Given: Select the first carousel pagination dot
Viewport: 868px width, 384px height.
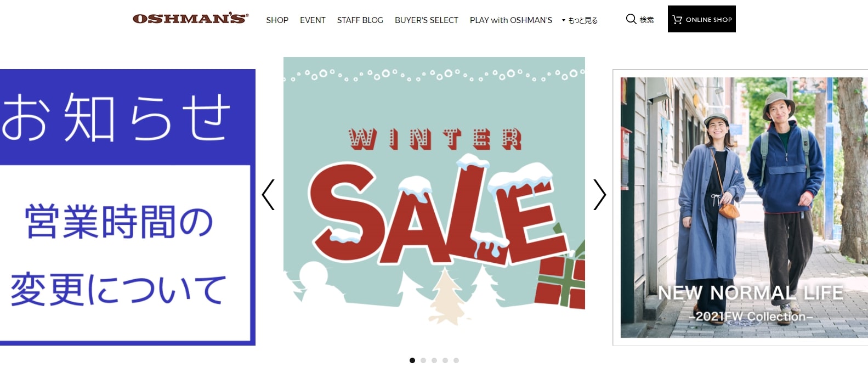Looking at the screenshot, I should [412, 360].
